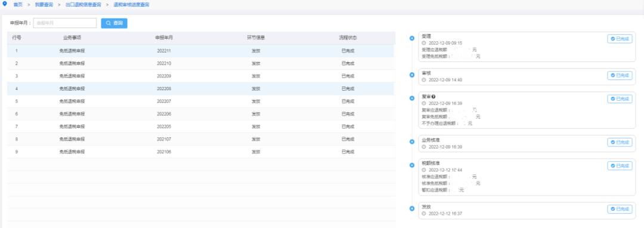Click the 已完成 status badge on 受理
The width and height of the screenshot is (644, 228).
(620, 39)
